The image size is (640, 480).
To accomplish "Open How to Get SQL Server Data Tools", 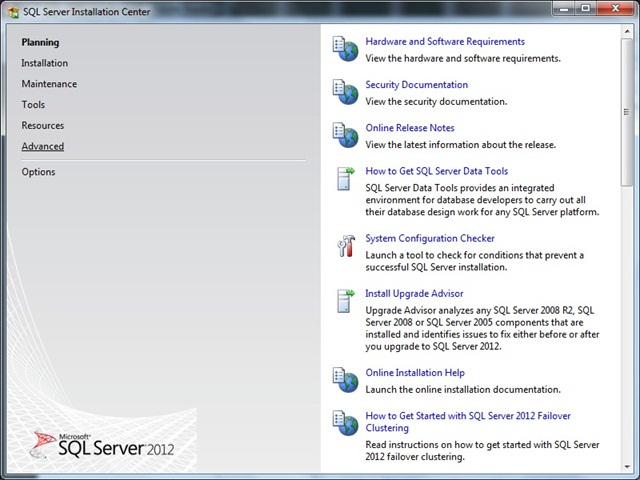I will click(x=436, y=171).
